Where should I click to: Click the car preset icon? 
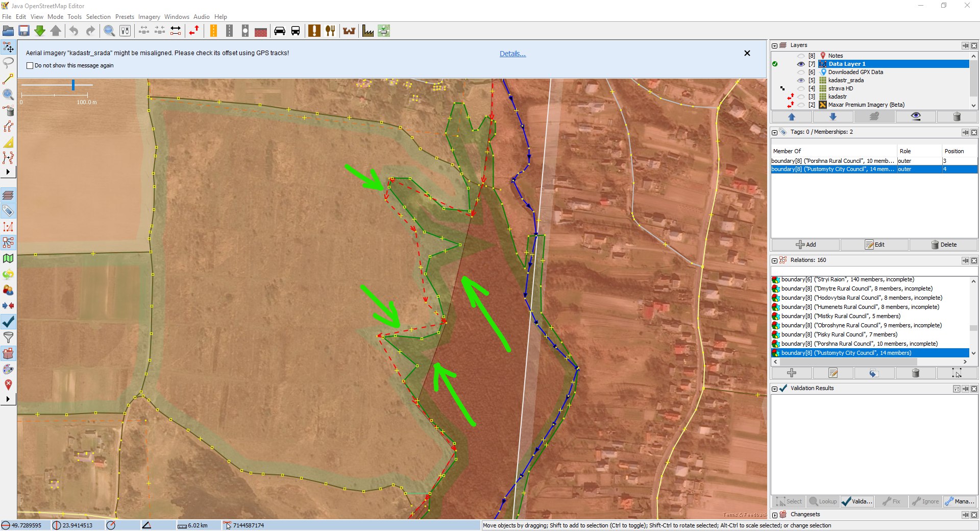[280, 31]
